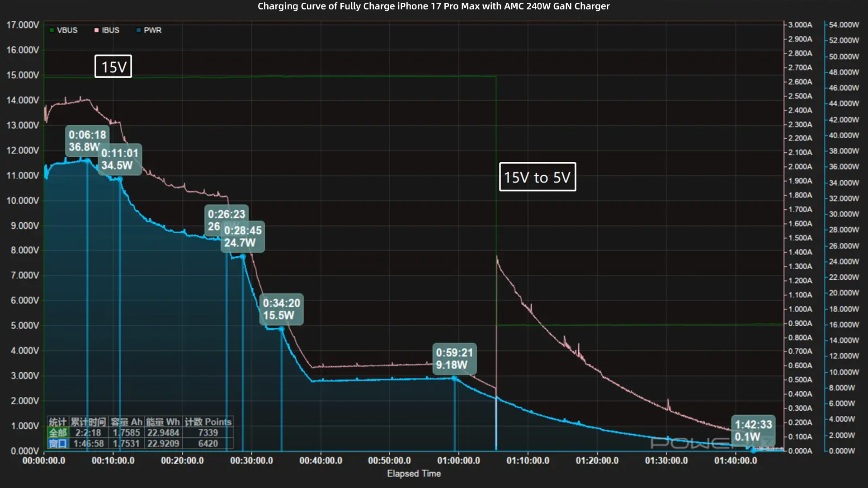Expand the 容量 Ah column header

click(127, 422)
